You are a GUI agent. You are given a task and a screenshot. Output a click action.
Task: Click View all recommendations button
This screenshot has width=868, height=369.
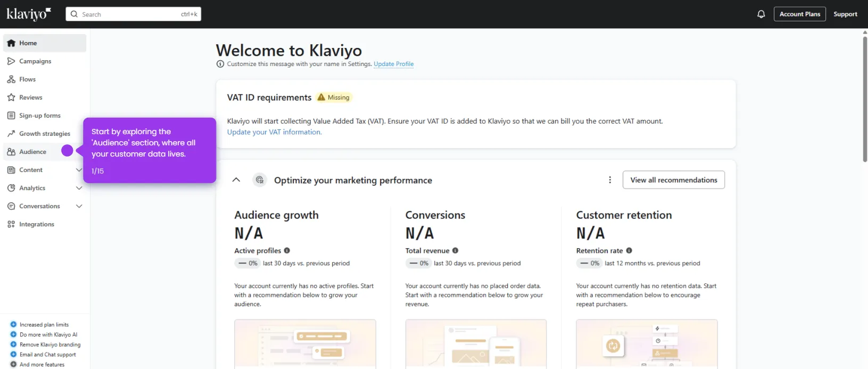click(x=674, y=180)
